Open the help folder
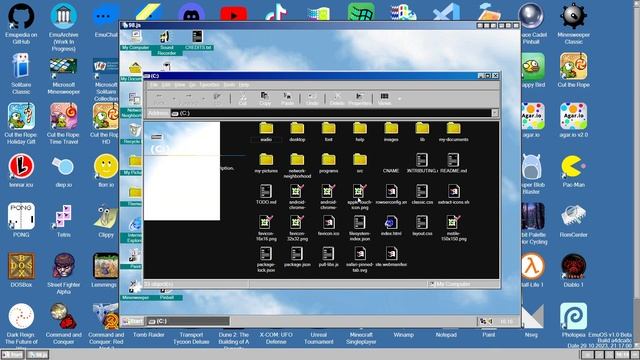640x360 pixels. (x=360, y=132)
